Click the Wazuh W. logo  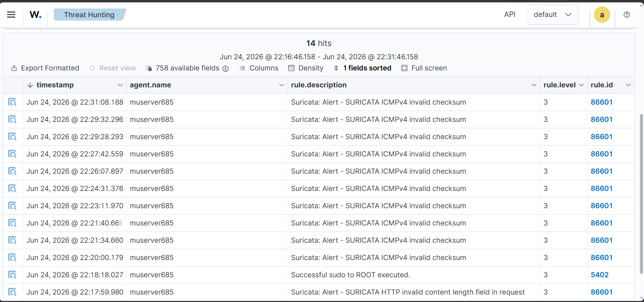coord(35,15)
